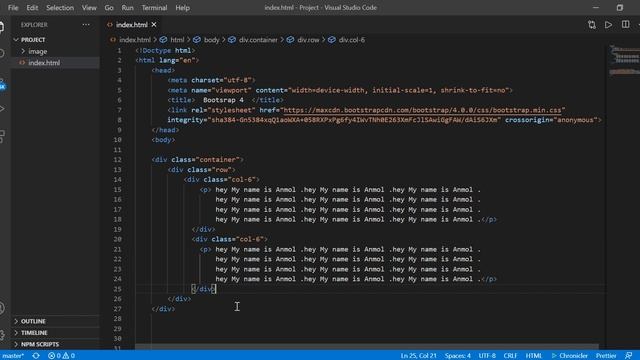Click the div class="container" line
The image size is (640, 360).
(x=198, y=160)
